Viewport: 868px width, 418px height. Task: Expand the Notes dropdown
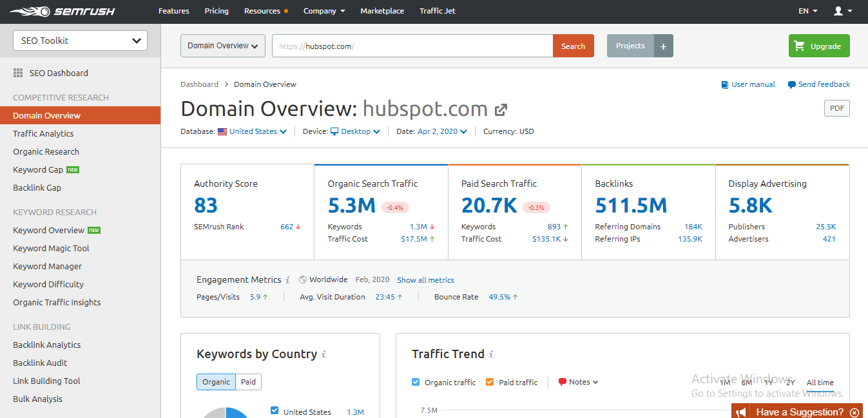click(584, 382)
